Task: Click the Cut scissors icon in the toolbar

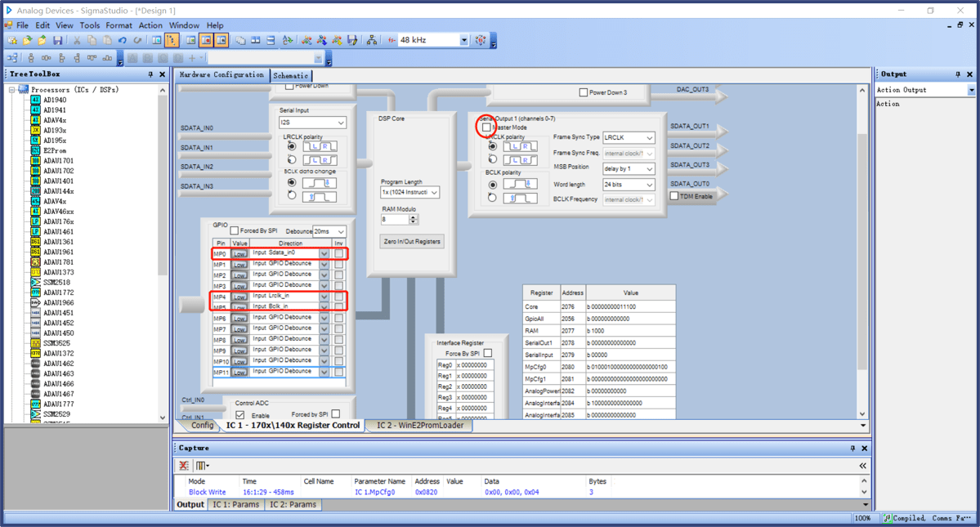Action: tap(78, 39)
